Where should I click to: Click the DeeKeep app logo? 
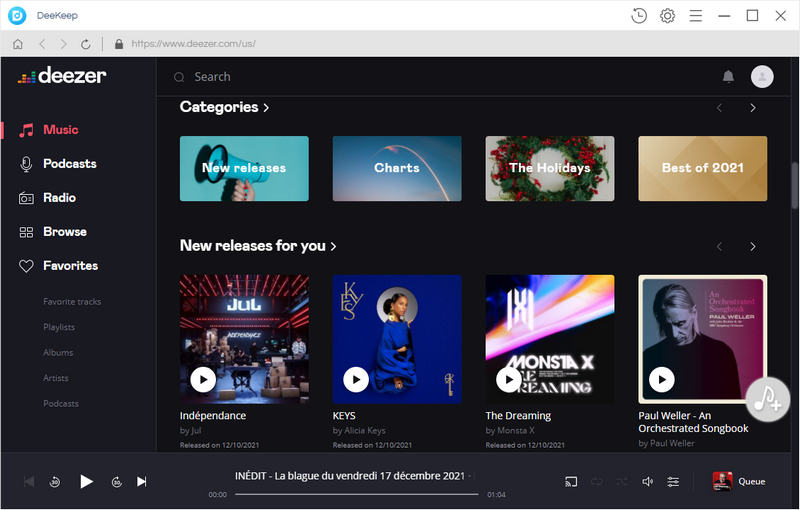(x=17, y=16)
